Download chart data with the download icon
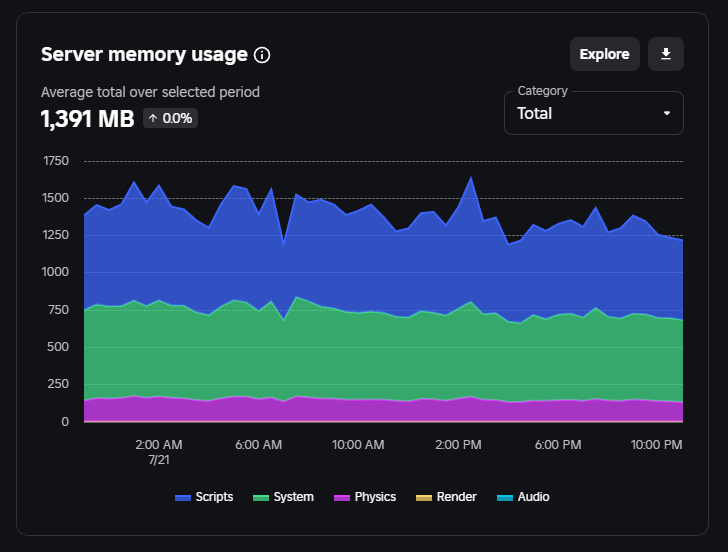728x552 pixels. (x=666, y=54)
